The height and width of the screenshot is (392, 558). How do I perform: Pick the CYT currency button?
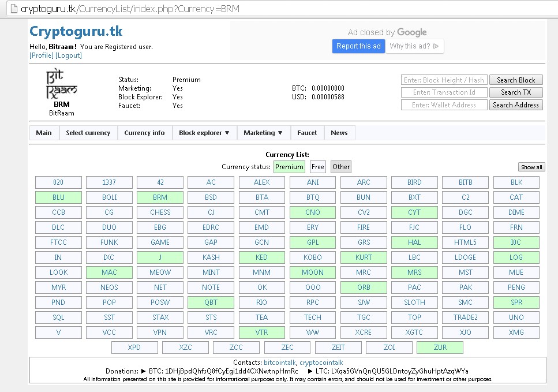414,212
